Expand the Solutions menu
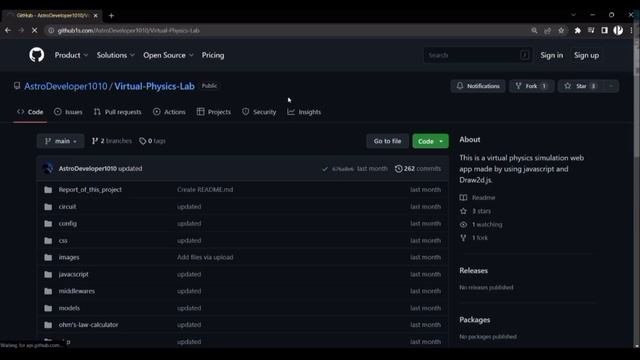This screenshot has height=360, width=640. [116, 55]
